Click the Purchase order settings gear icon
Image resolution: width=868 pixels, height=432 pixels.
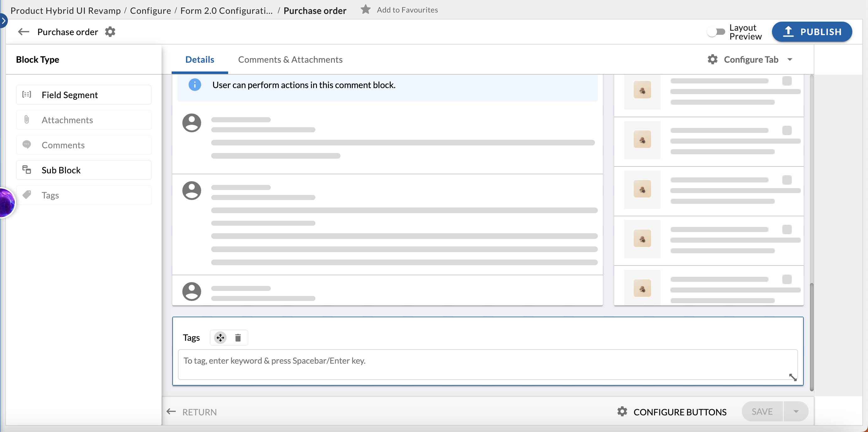tap(110, 32)
